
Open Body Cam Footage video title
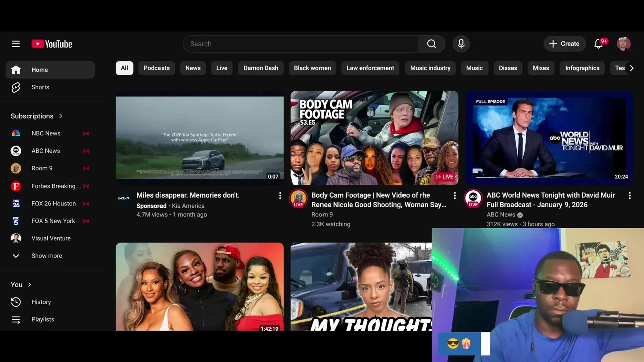pyautogui.click(x=379, y=200)
